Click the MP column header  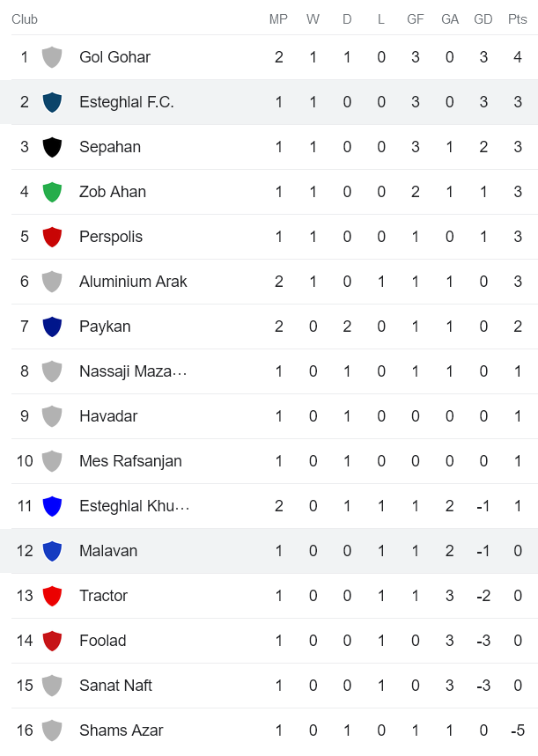[x=278, y=18]
